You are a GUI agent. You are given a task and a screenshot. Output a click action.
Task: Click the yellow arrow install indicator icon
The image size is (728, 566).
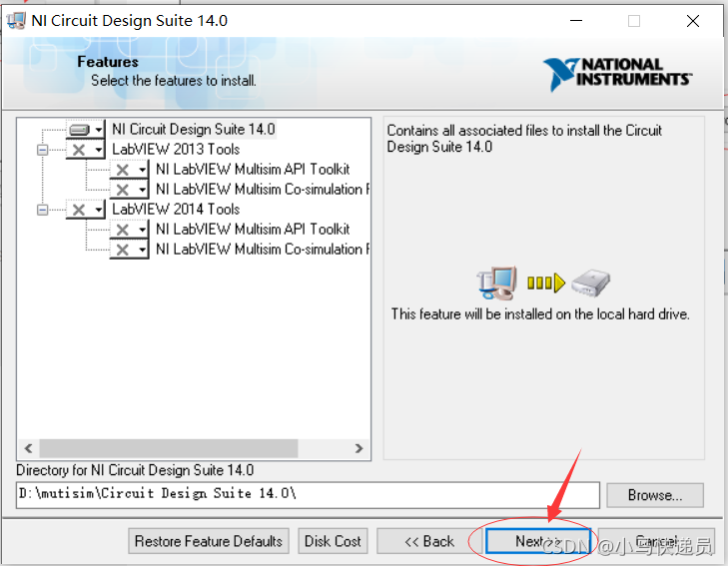546,283
